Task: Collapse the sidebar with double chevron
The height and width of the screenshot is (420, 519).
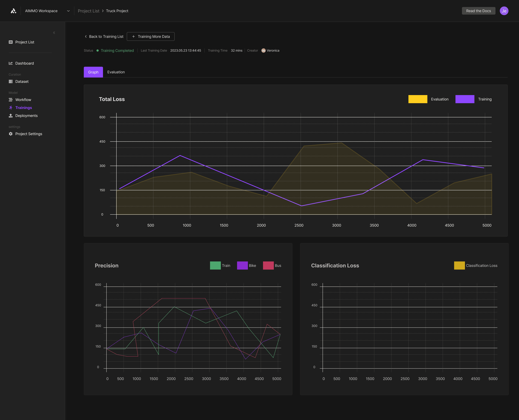Action: point(54,33)
